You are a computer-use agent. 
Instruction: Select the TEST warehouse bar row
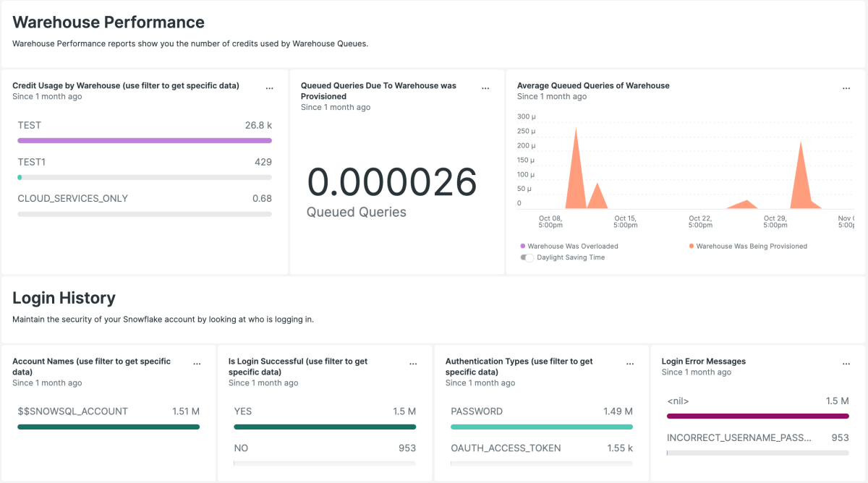[x=145, y=131]
